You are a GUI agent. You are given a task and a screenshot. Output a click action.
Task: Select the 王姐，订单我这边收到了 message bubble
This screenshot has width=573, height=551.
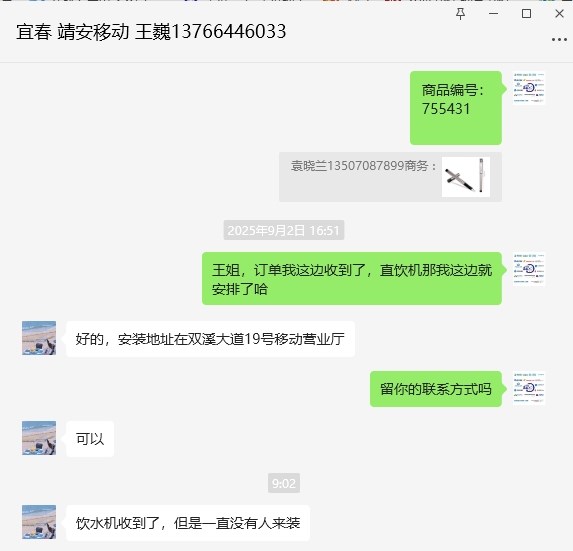[352, 278]
